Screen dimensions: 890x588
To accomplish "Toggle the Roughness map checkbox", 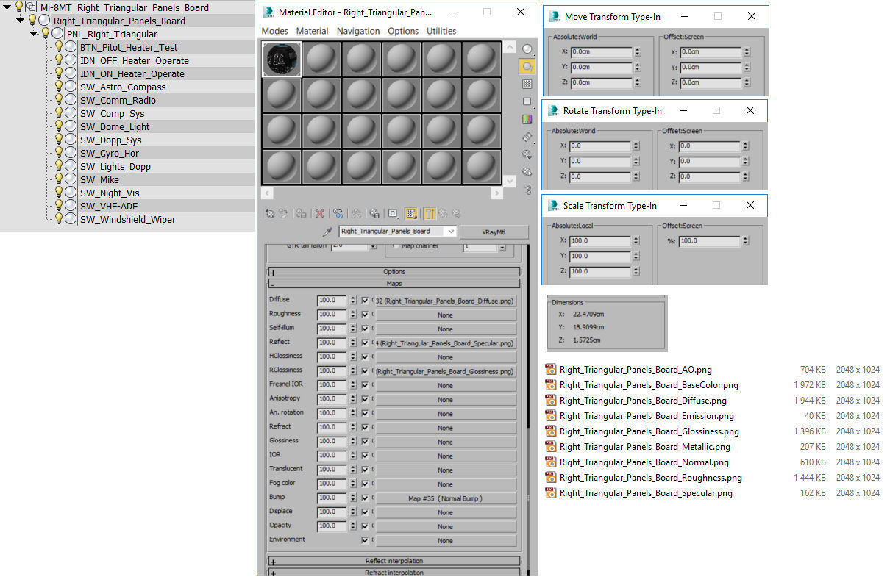I will point(366,315).
